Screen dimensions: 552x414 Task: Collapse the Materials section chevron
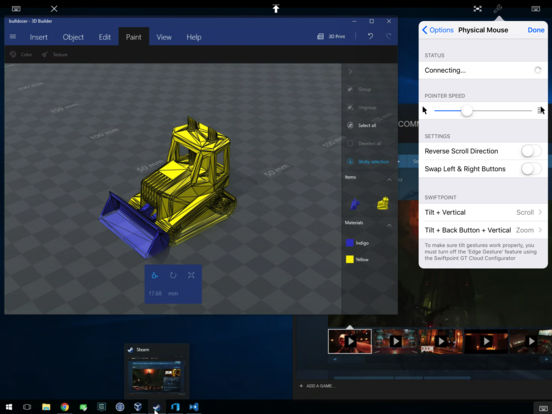coord(389,224)
